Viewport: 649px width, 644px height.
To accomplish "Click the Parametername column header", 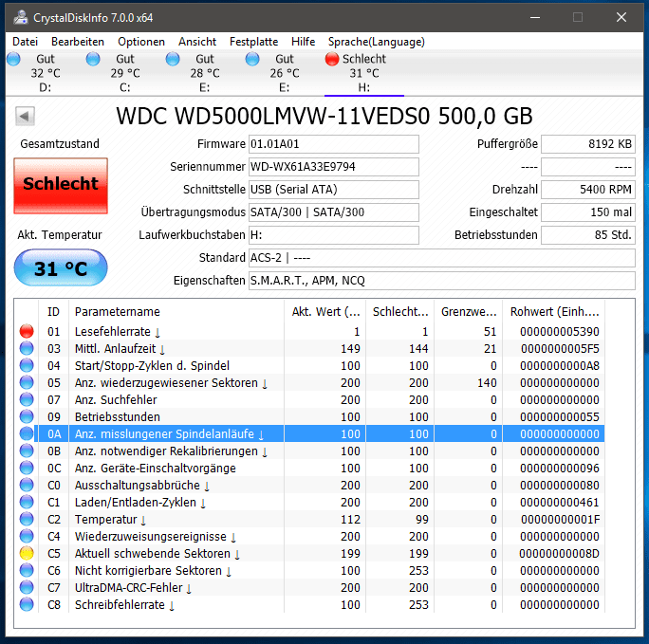I will 176,311.
